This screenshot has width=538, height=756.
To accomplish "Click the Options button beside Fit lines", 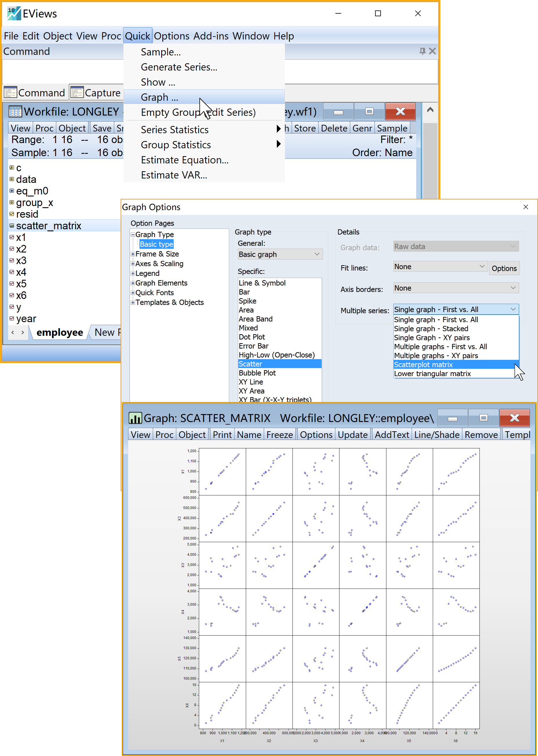I will point(504,268).
